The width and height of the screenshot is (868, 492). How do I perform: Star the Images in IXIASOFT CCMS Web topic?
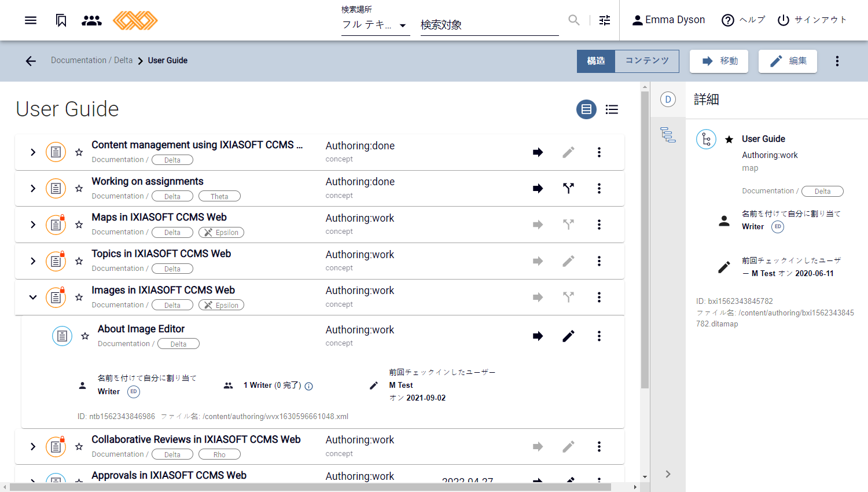click(x=79, y=298)
